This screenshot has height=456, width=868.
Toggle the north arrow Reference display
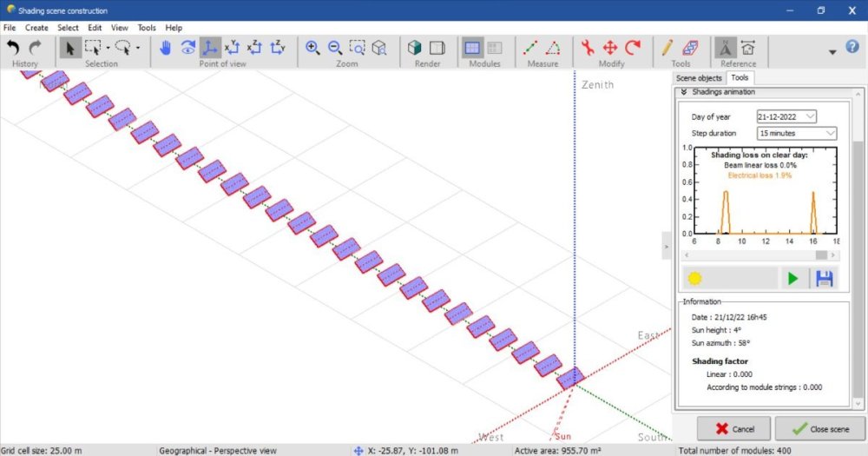724,49
